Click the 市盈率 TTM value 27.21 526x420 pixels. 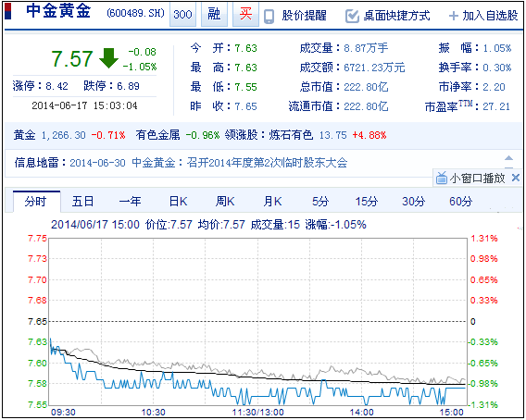(496, 106)
